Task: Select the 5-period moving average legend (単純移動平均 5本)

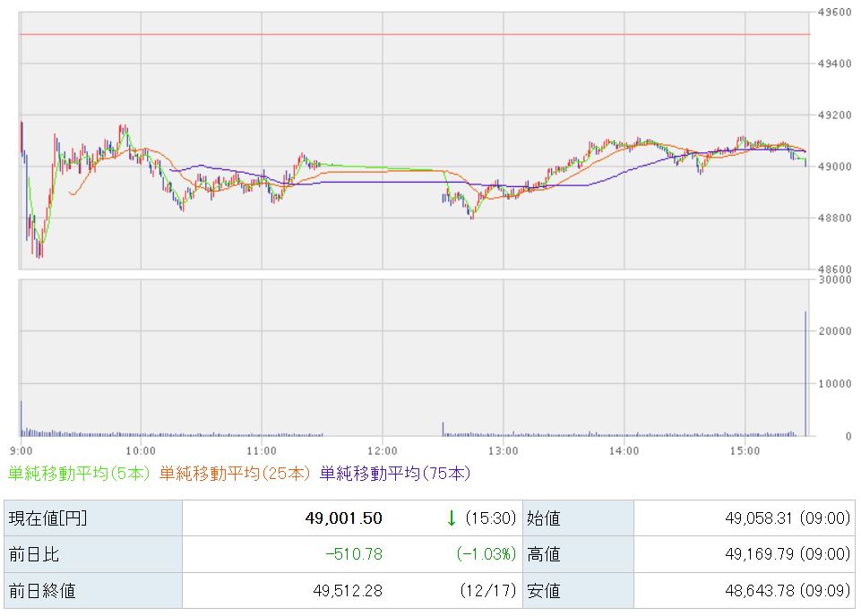Action: coord(79,474)
